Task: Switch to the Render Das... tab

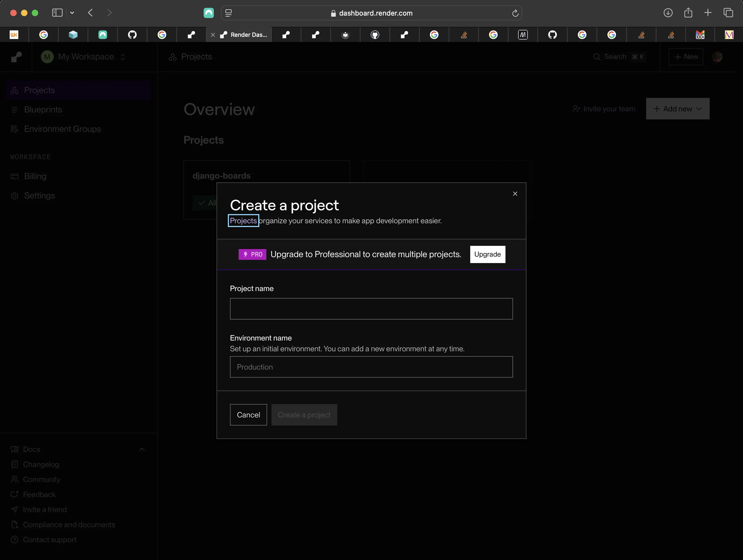Action: click(239, 35)
